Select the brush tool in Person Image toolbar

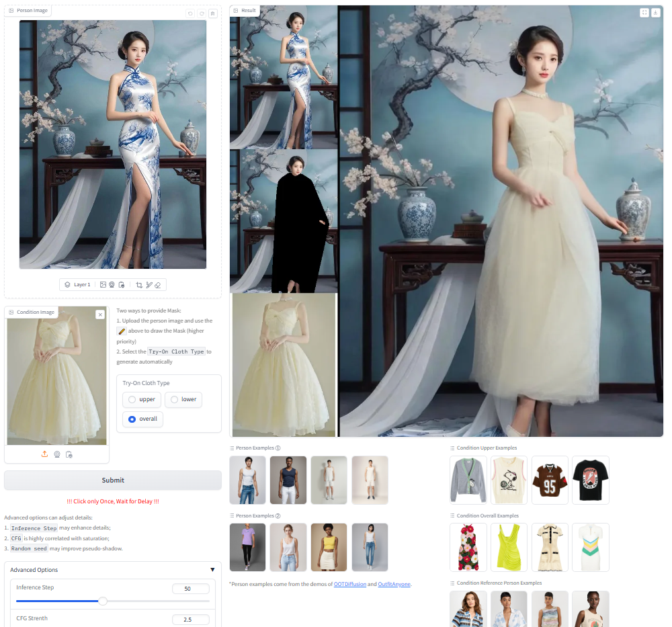(149, 285)
